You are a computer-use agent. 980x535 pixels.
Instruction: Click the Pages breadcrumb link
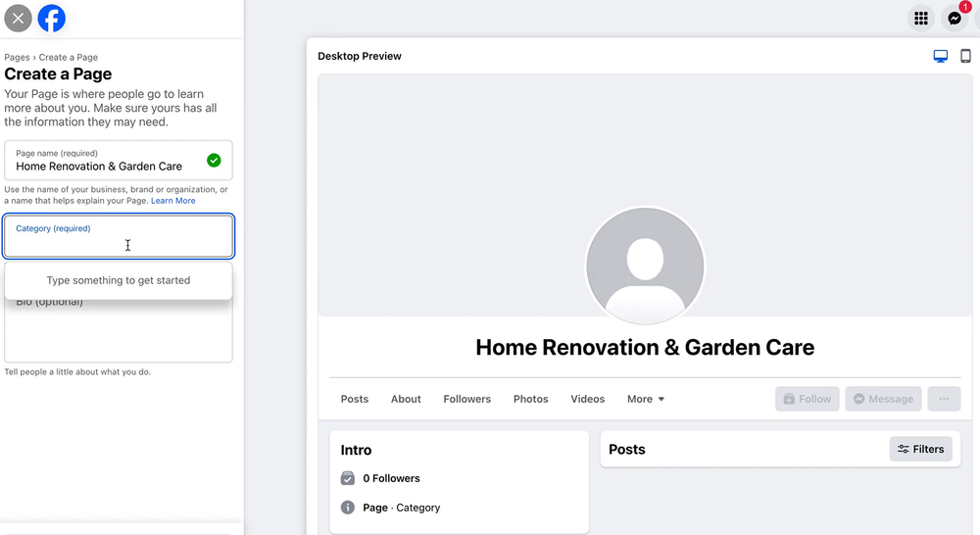pyautogui.click(x=17, y=57)
